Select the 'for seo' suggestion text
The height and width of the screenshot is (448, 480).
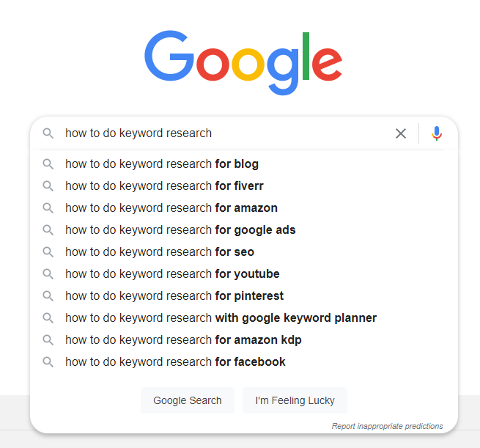[x=160, y=252]
